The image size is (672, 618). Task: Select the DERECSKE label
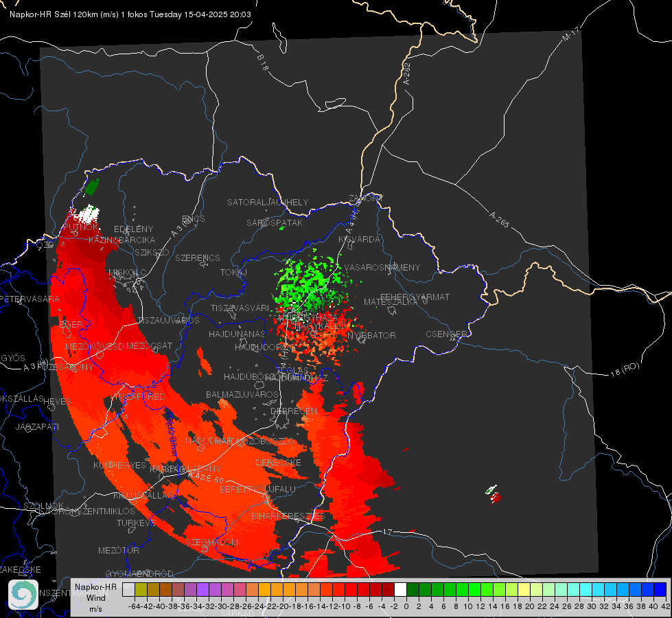click(x=278, y=463)
